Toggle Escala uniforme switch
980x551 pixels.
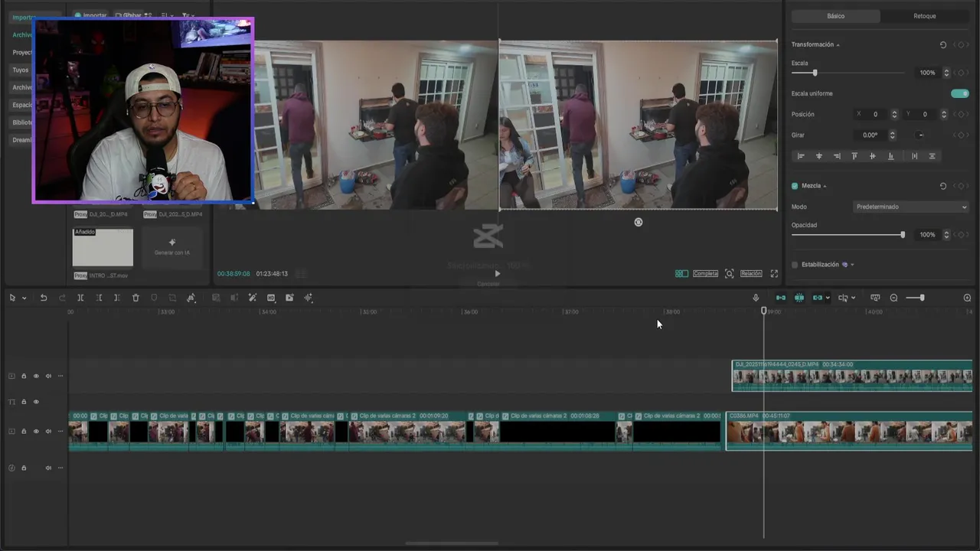point(959,93)
